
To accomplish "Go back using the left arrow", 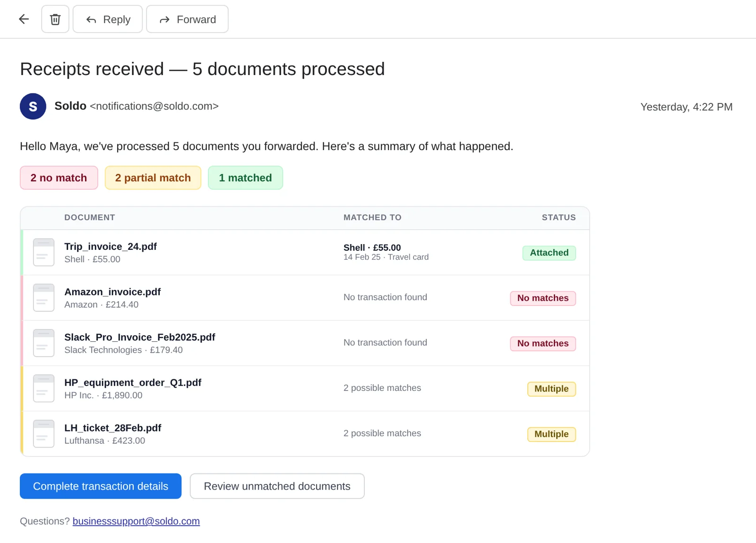I will tap(24, 19).
